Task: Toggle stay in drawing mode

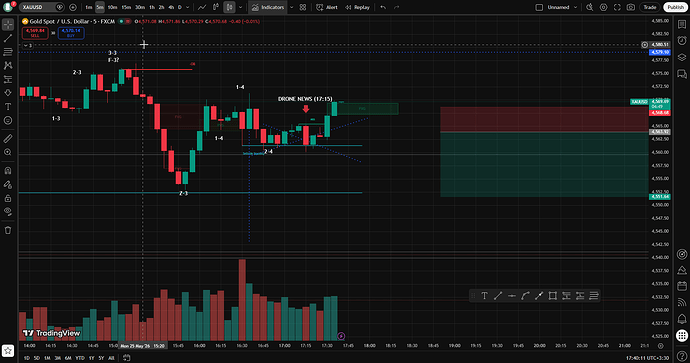Action: pos(8,184)
